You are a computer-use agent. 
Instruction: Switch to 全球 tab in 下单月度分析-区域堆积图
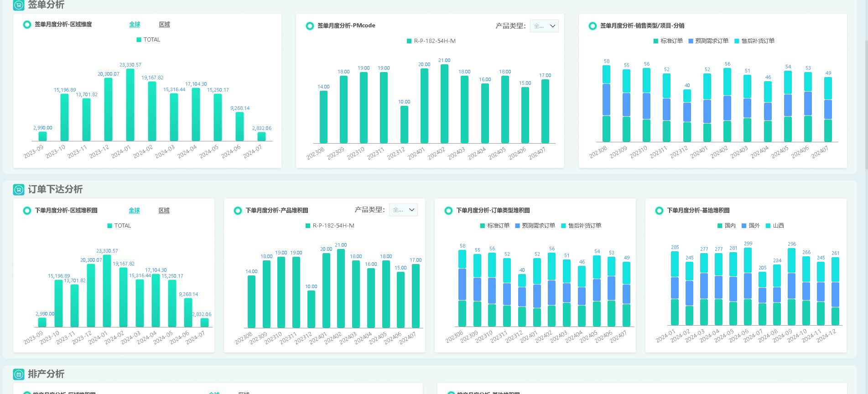pyautogui.click(x=134, y=211)
